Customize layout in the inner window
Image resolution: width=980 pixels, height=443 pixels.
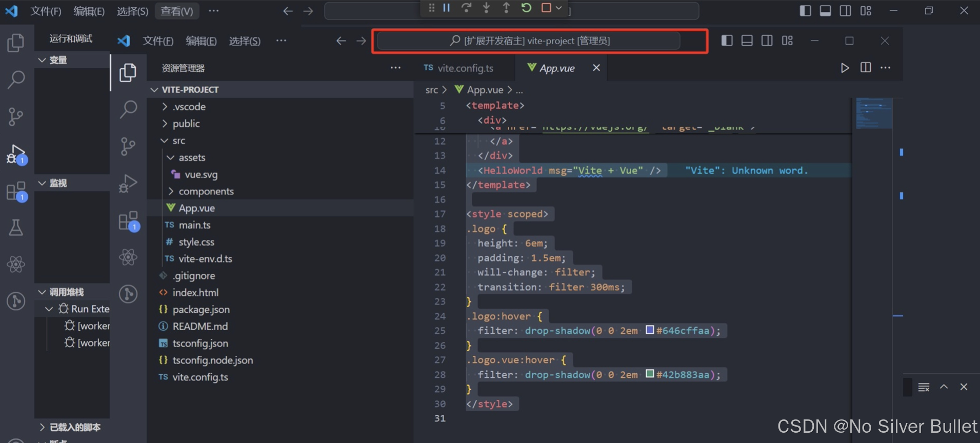pos(788,41)
